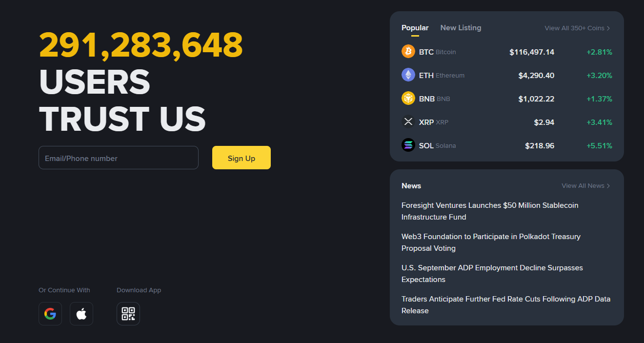Image resolution: width=644 pixels, height=343 pixels.
Task: Focus the Email/Phone number field
Action: [119, 158]
